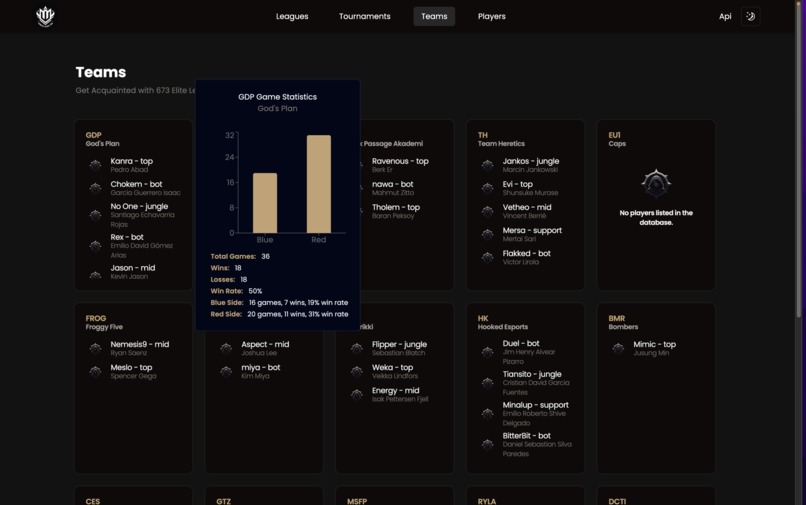The height and width of the screenshot is (505, 806).
Task: Open the TH Team Heretics team heading
Action: (x=501, y=139)
